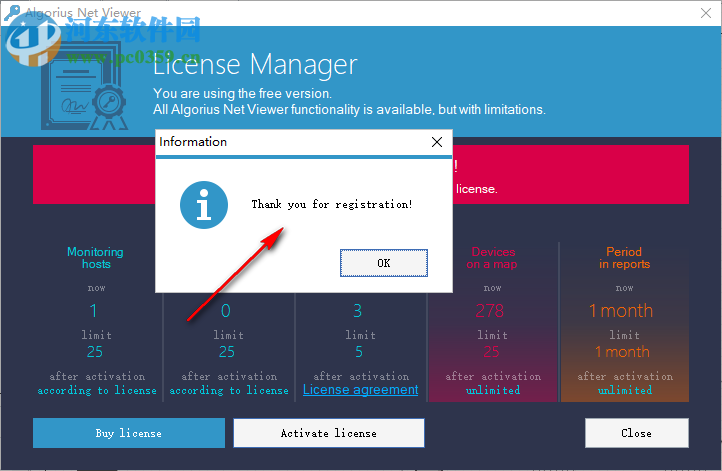Click the Devices on a map limit 25

tap(491, 352)
